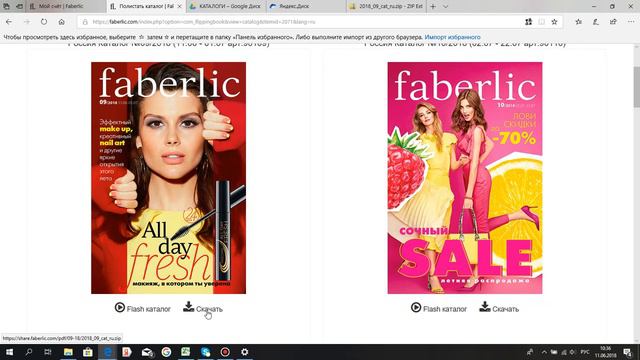640x360 pixels.
Task: Switch to Edge browser on taskbar
Action: point(107,352)
